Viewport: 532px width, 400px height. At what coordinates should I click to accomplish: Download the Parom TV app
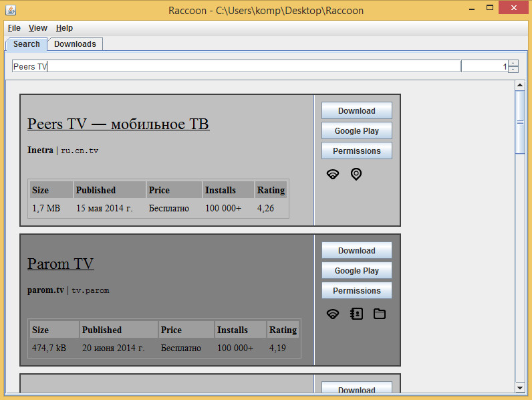pyautogui.click(x=357, y=251)
